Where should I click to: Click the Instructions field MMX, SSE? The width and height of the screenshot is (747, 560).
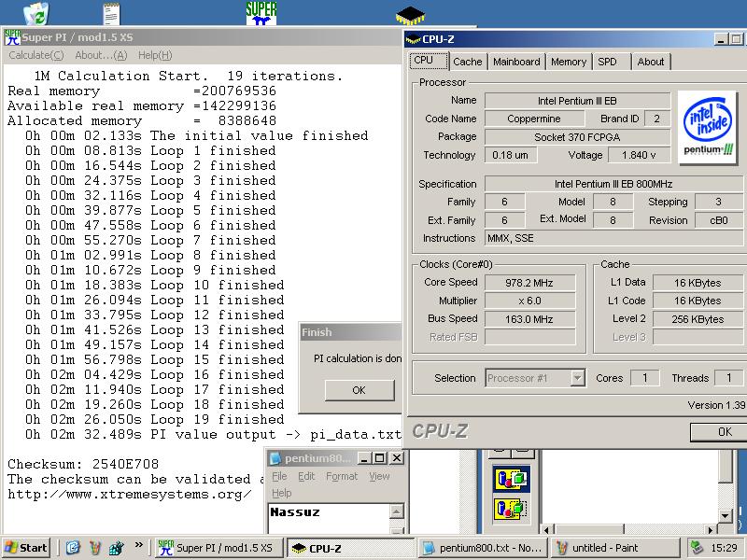(x=614, y=238)
